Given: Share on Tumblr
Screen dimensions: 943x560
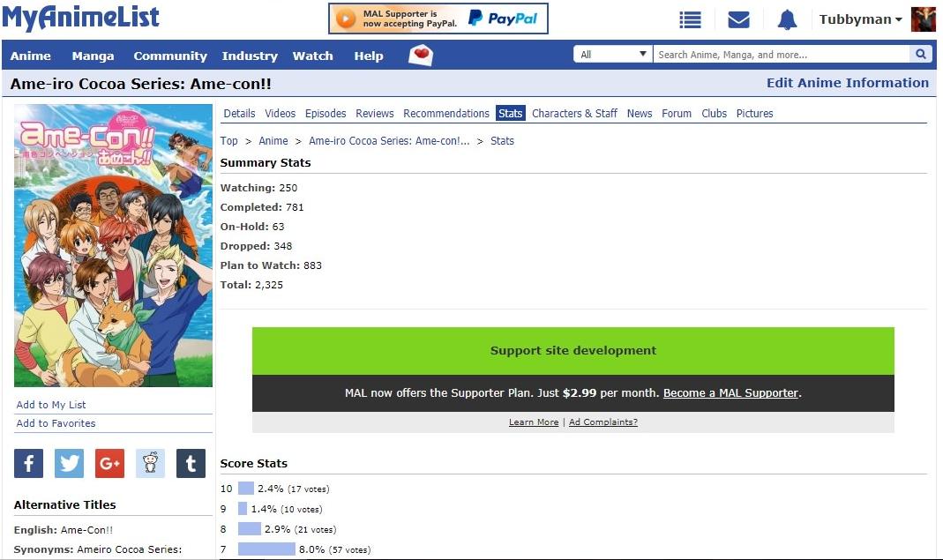Looking at the screenshot, I should click(191, 463).
